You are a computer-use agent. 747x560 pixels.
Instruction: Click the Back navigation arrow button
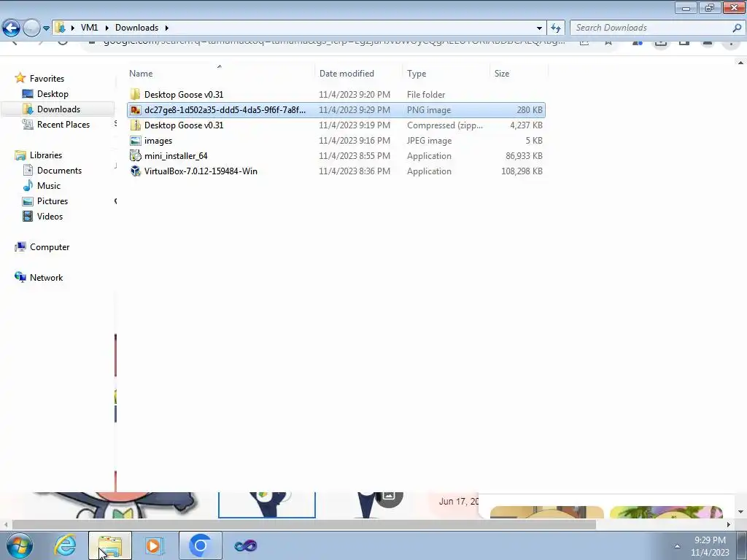[11, 28]
